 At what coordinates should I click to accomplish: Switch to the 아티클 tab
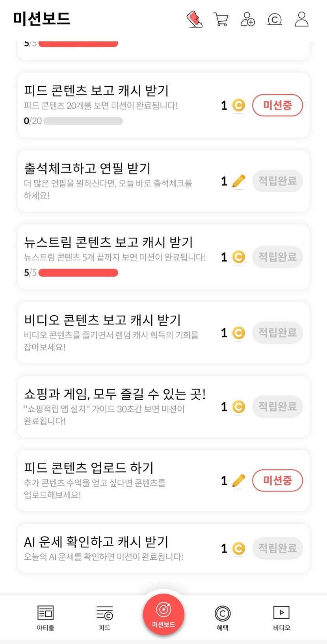[x=45, y=617]
